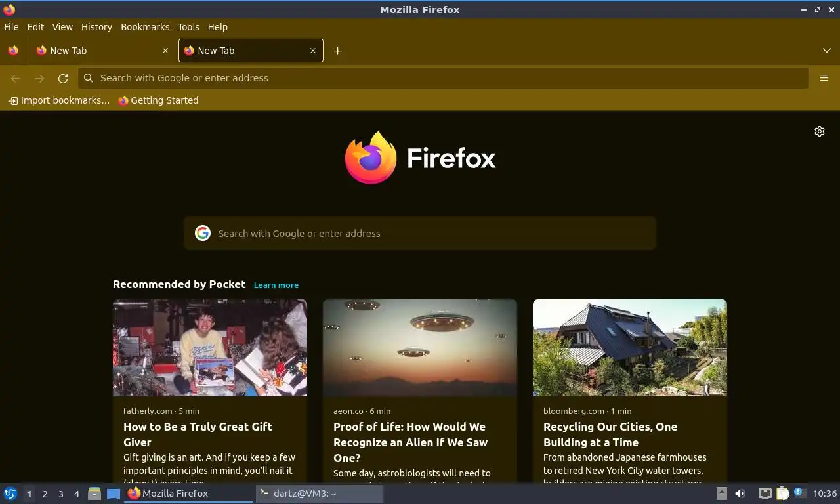840x504 pixels.
Task: Open 'Recycling Our Cities' article headline
Action: (610, 434)
